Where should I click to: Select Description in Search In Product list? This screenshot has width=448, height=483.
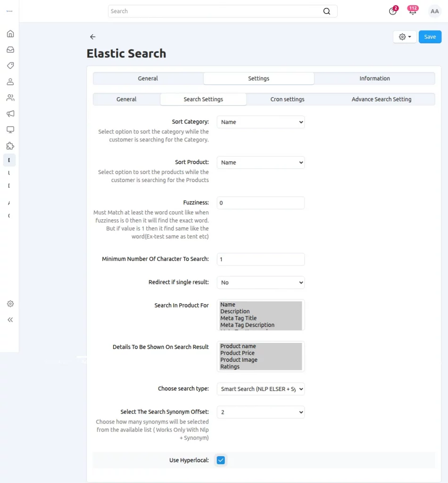260,311
